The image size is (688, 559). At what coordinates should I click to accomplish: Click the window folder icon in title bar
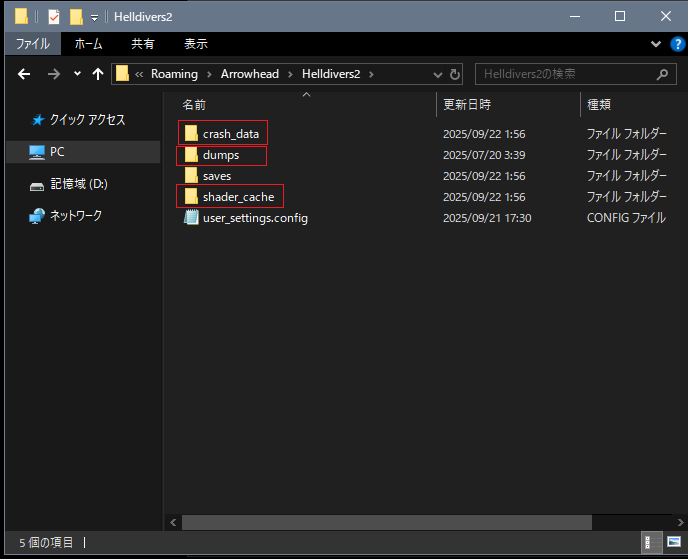click(x=22, y=17)
